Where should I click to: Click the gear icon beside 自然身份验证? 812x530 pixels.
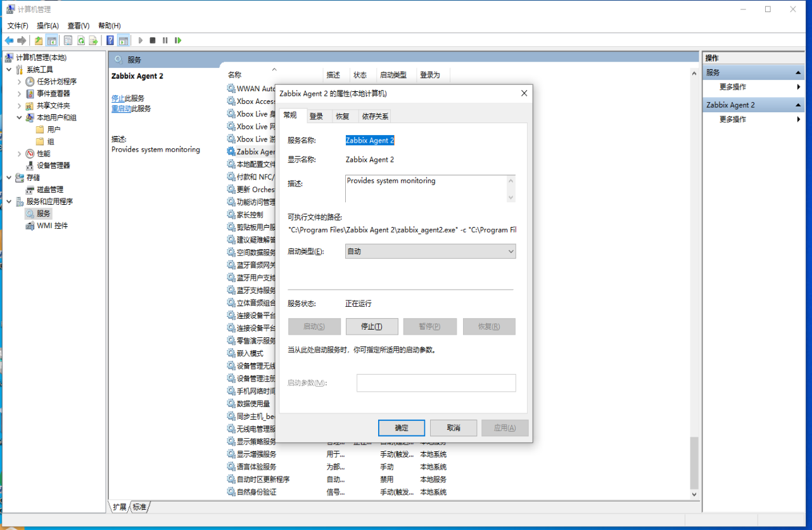pyautogui.click(x=231, y=492)
